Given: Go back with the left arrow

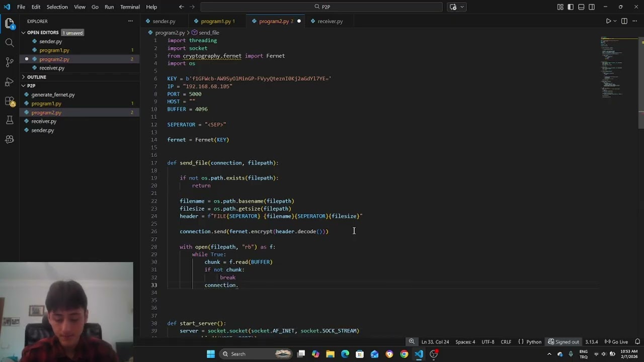Looking at the screenshot, I should click(182, 7).
